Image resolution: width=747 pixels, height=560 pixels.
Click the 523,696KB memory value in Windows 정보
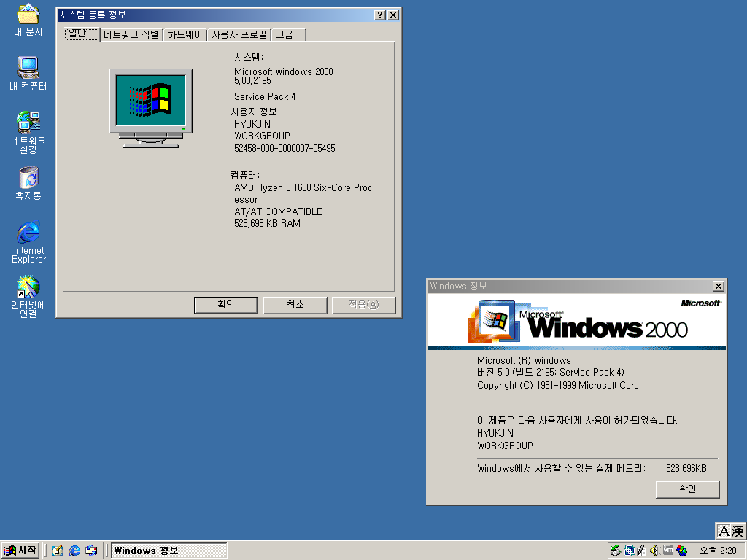pyautogui.click(x=686, y=469)
